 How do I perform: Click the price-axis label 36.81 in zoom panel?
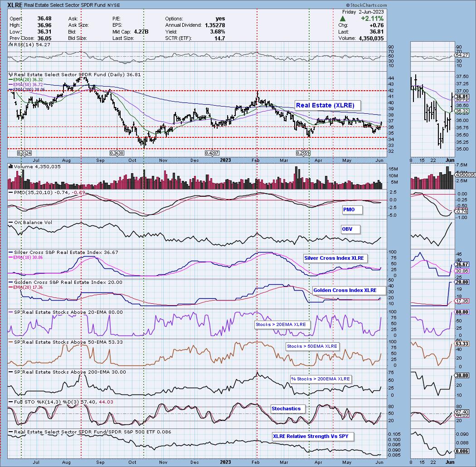pyautogui.click(x=462, y=97)
